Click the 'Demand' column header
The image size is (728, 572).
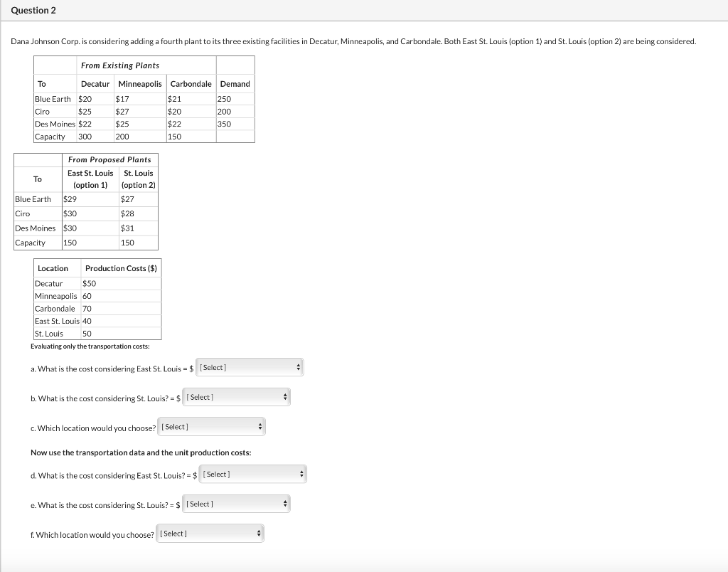point(235,84)
